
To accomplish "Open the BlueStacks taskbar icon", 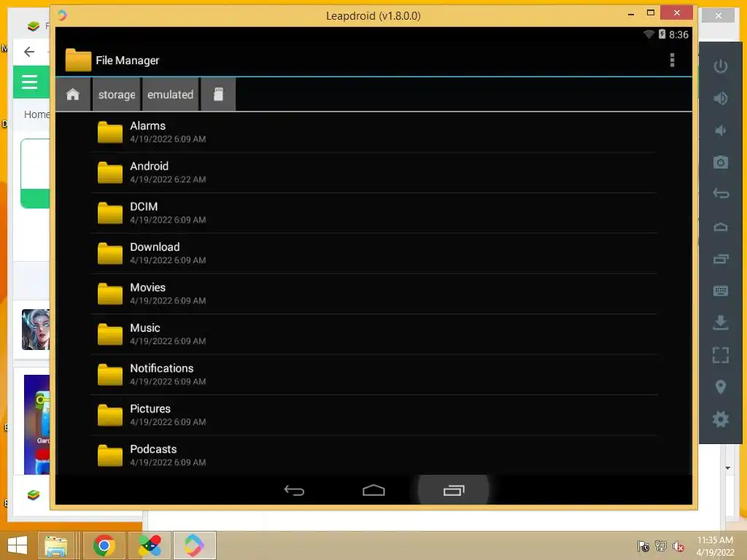I will [149, 545].
